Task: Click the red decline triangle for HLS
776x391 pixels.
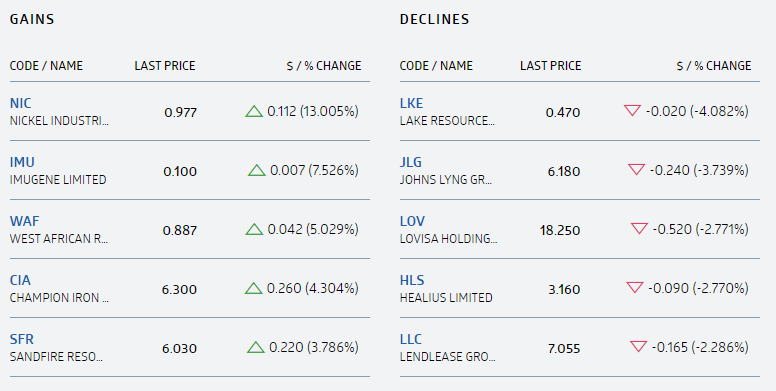Action: 635,288
